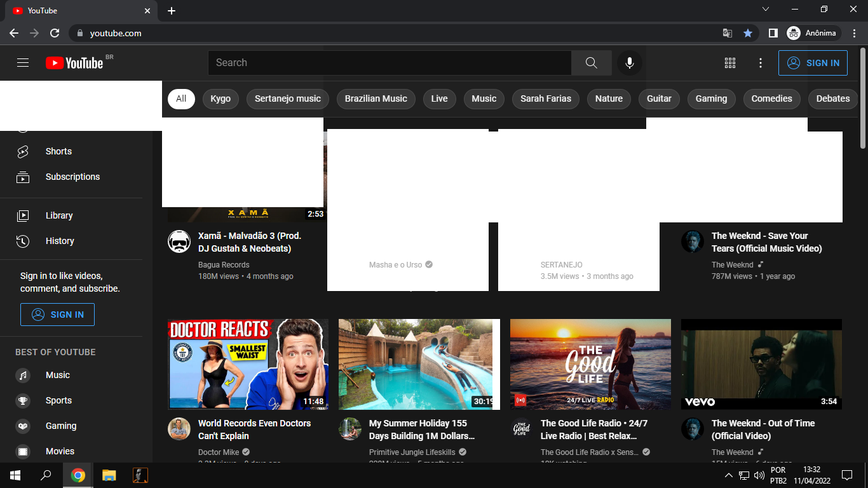Click The Good Life Radio channel avatar
The height and width of the screenshot is (488, 868).
pyautogui.click(x=522, y=429)
